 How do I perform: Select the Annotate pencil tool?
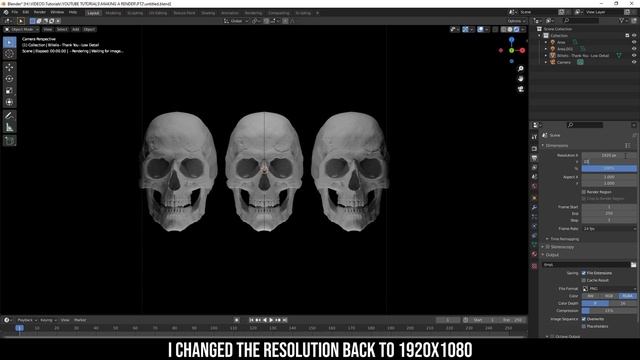tap(9, 116)
